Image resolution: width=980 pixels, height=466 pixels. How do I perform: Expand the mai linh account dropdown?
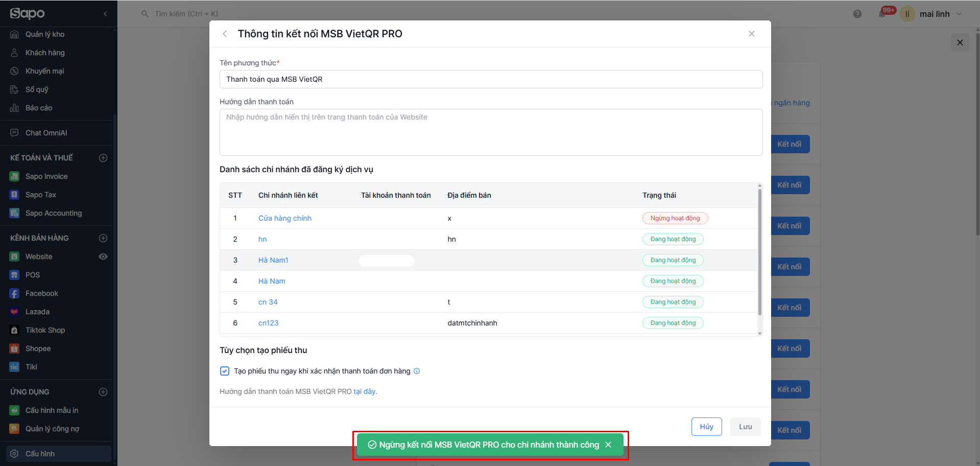[x=959, y=14]
